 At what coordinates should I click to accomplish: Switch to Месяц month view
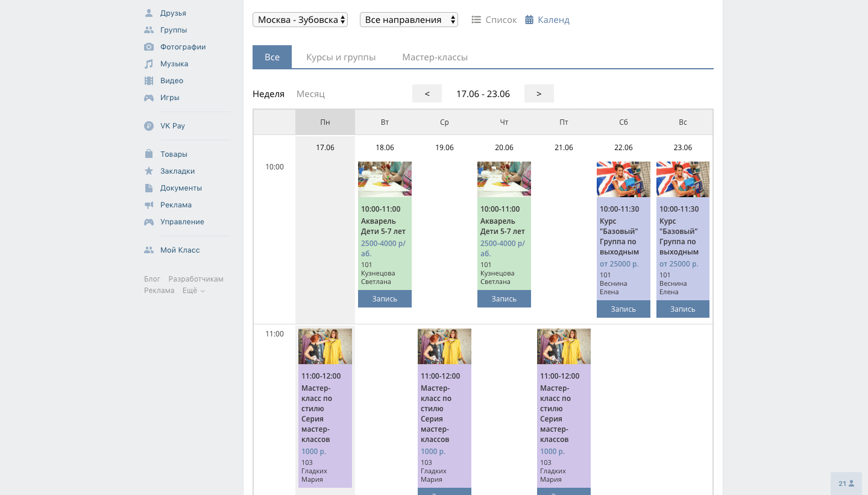click(310, 94)
